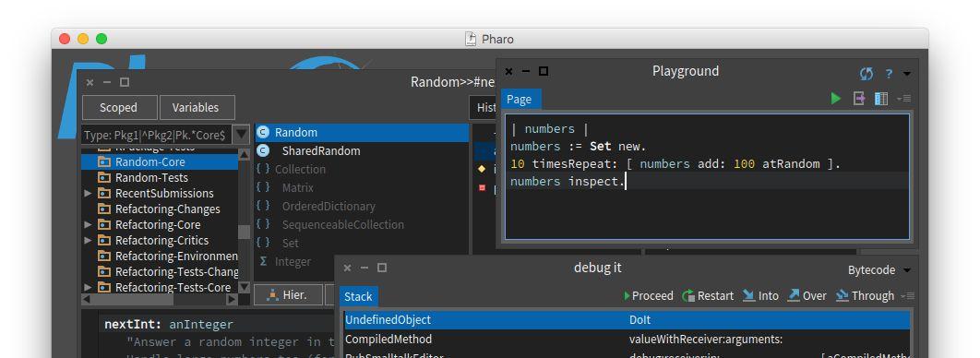Image resolution: width=980 pixels, height=358 pixels.
Task: Step Through in the debugger
Action: (x=865, y=295)
